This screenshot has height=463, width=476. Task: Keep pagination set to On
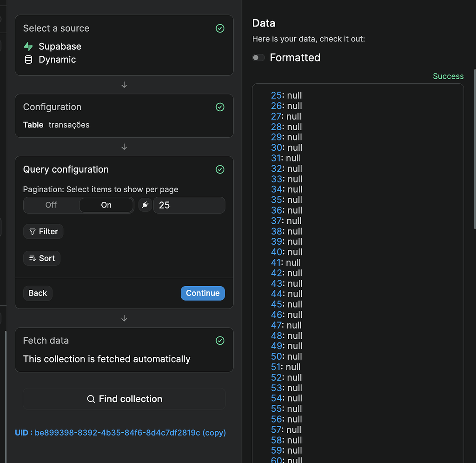point(106,205)
